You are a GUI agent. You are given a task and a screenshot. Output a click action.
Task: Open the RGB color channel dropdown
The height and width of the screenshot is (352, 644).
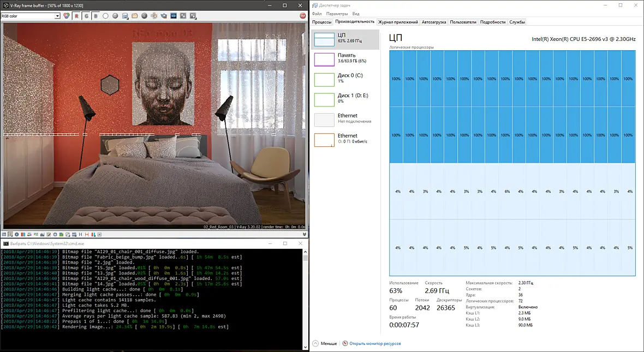pos(31,16)
